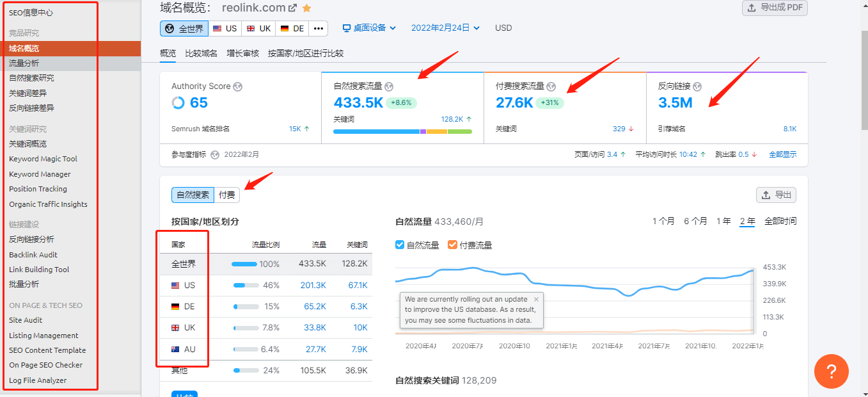Set chart range to 6个月
This screenshot has width=868, height=397.
695,221
